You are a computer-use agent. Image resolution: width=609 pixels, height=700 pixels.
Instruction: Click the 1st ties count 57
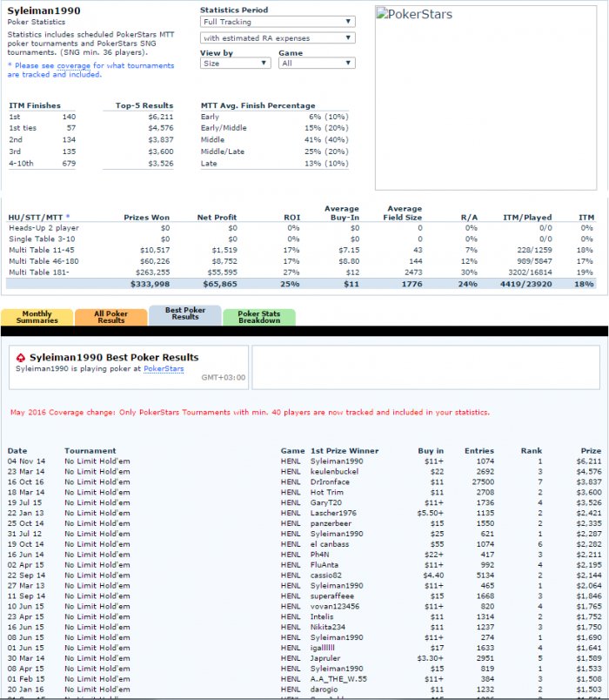[x=71, y=128]
